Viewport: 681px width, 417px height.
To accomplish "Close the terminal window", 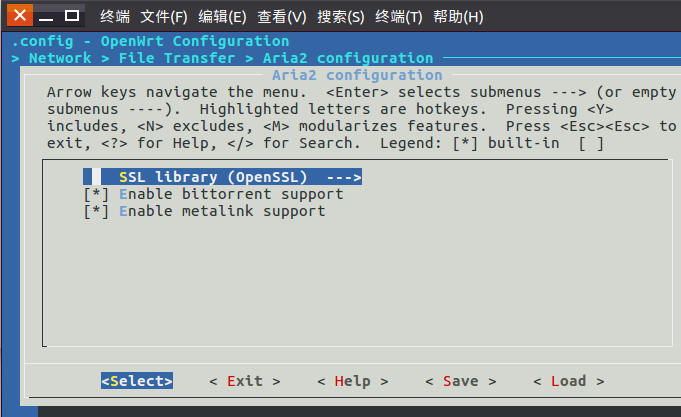I will click(20, 16).
